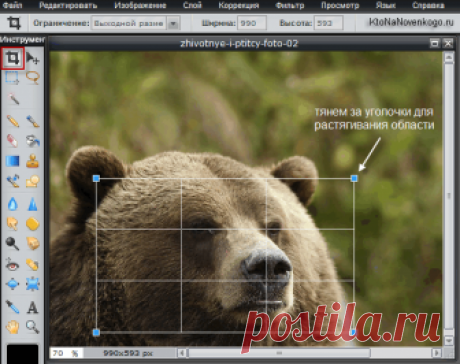Image resolution: width=460 pixels, height=364 pixels.
Task: Click the top-right crop corner handle
Action: tap(354, 178)
